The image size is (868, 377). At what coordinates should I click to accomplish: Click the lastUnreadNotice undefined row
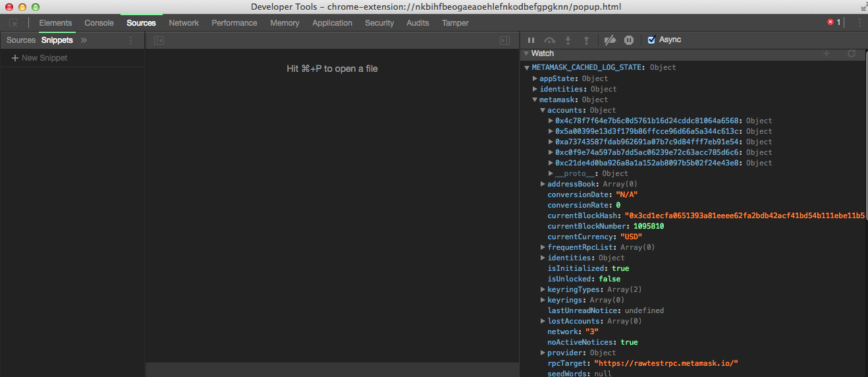(606, 310)
